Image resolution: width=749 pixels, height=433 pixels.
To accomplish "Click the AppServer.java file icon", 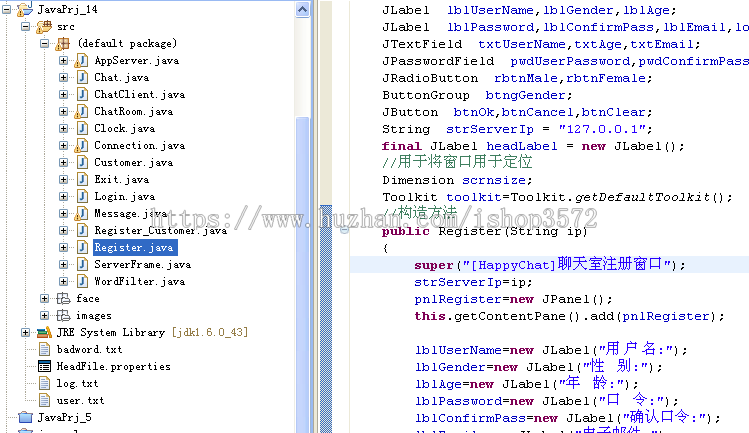I will pos(82,61).
